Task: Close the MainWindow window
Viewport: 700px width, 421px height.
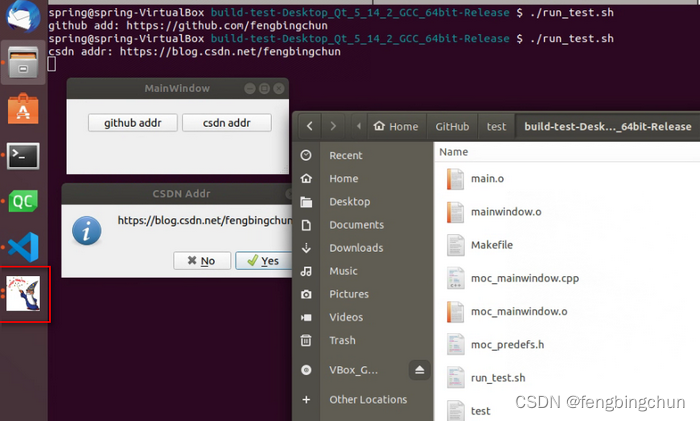Action: [x=279, y=88]
